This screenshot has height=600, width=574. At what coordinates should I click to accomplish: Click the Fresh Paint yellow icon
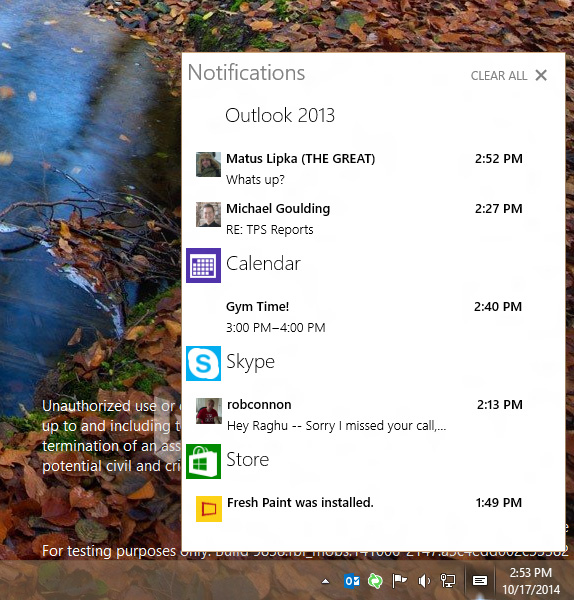[209, 509]
